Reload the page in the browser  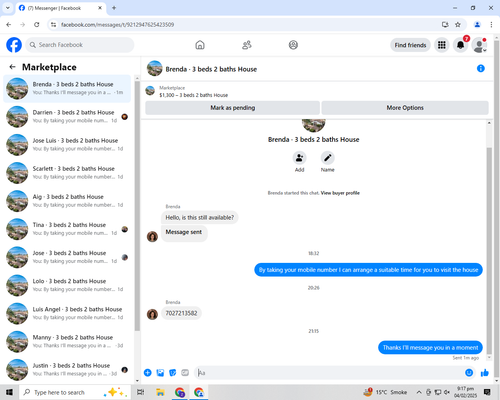coord(37,24)
